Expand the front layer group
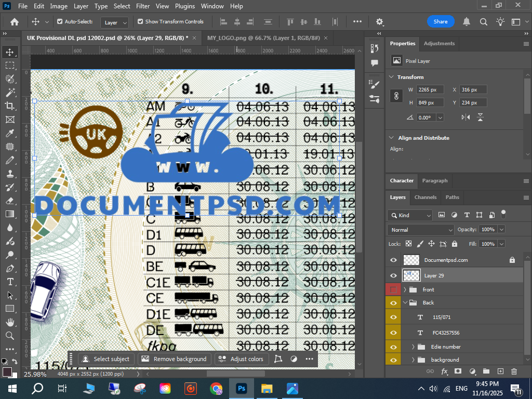Image resolution: width=532 pixels, height=399 pixels. pyautogui.click(x=405, y=289)
